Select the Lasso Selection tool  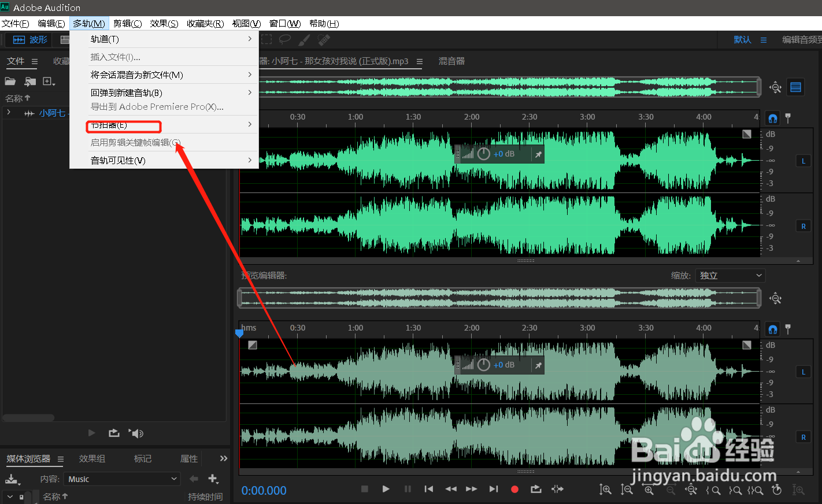click(x=285, y=39)
